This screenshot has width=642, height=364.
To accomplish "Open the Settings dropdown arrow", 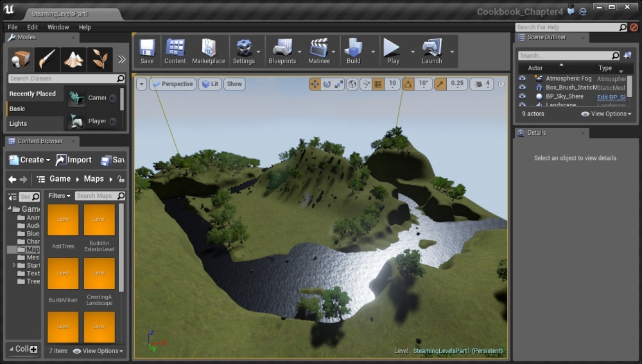I will coord(258,51).
